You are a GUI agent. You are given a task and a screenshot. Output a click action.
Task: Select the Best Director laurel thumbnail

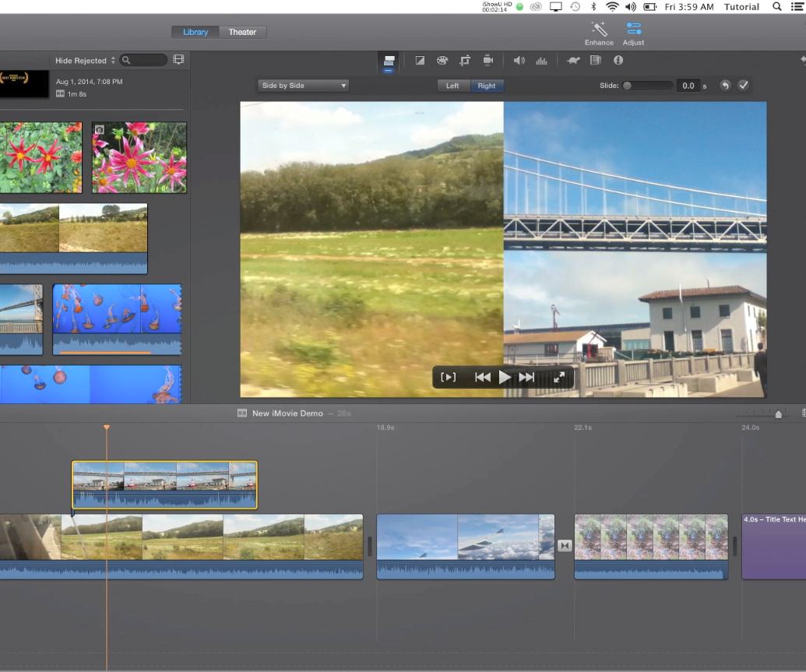pos(24,84)
